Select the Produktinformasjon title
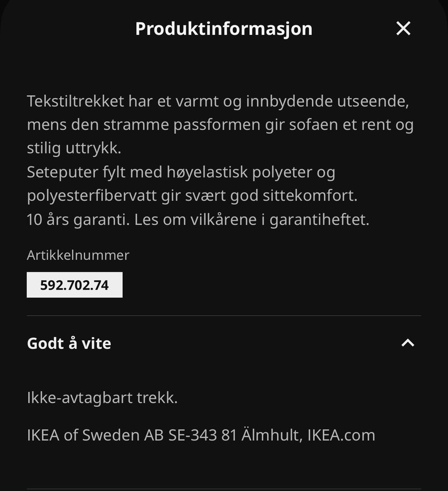 pos(224,29)
